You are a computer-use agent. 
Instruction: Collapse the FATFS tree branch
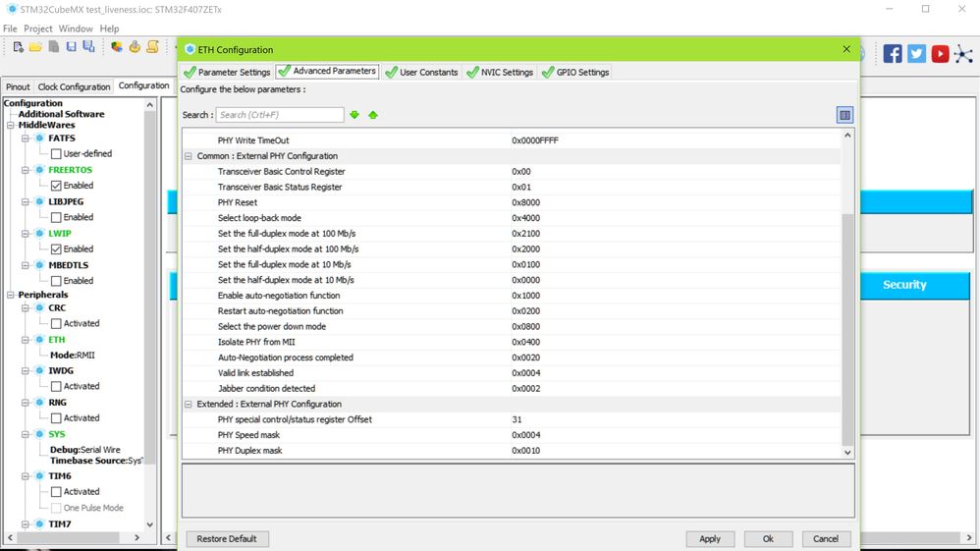[25, 138]
